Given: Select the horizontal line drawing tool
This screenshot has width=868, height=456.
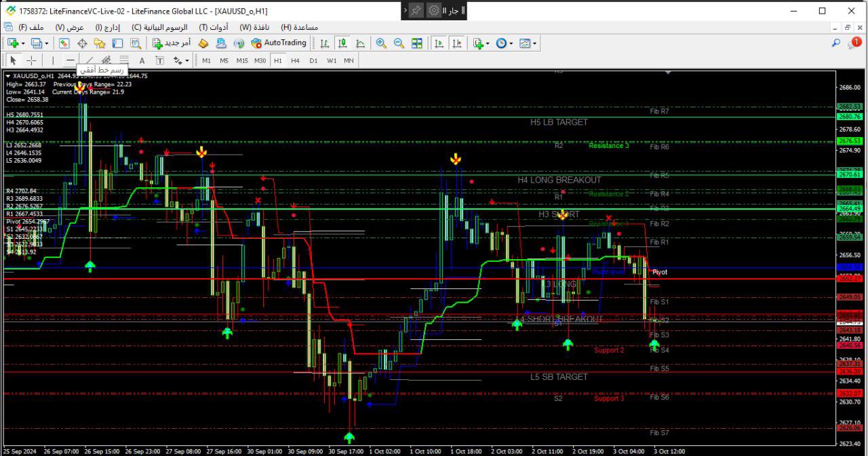Looking at the screenshot, I should tap(71, 60).
